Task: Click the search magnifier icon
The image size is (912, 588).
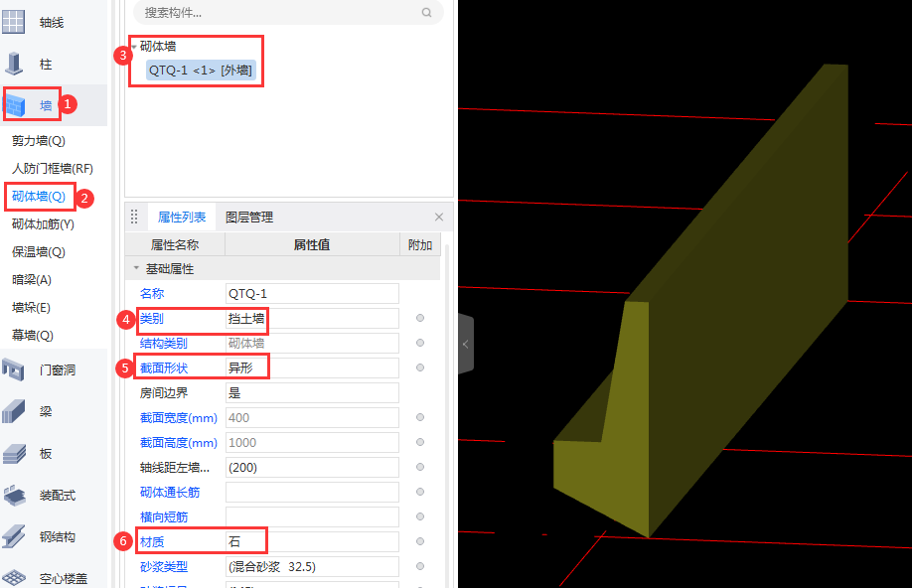Action: point(427,12)
